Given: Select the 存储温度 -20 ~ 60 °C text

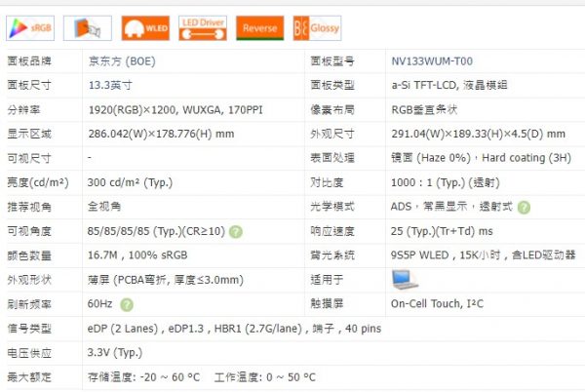Looking at the screenshot, I should [143, 377].
